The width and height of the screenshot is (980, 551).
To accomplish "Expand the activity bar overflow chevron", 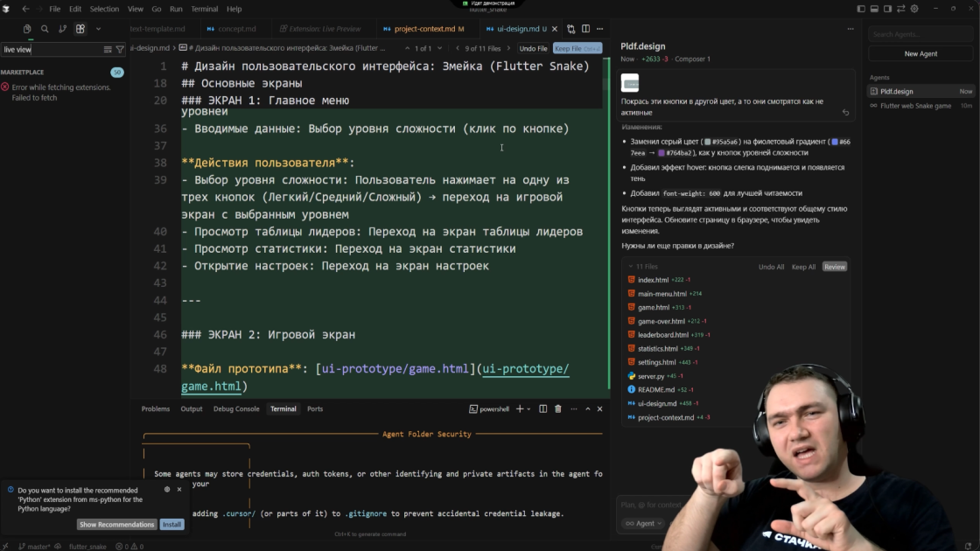I will pos(98,29).
